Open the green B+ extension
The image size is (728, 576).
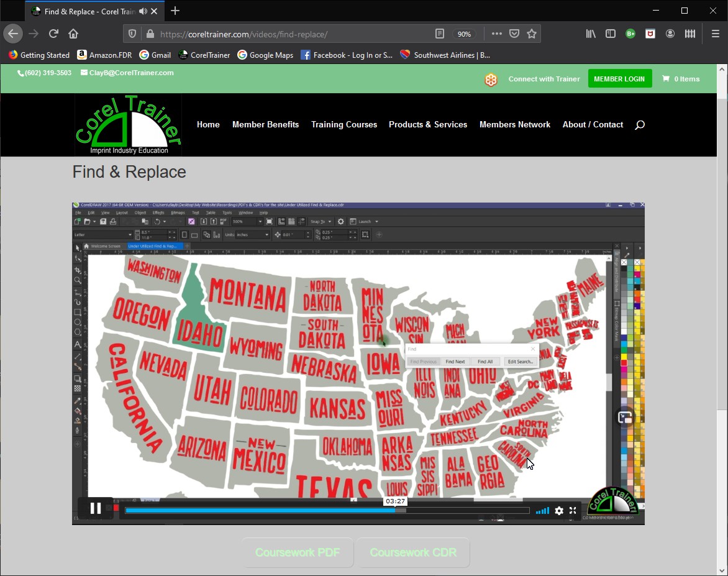[630, 34]
